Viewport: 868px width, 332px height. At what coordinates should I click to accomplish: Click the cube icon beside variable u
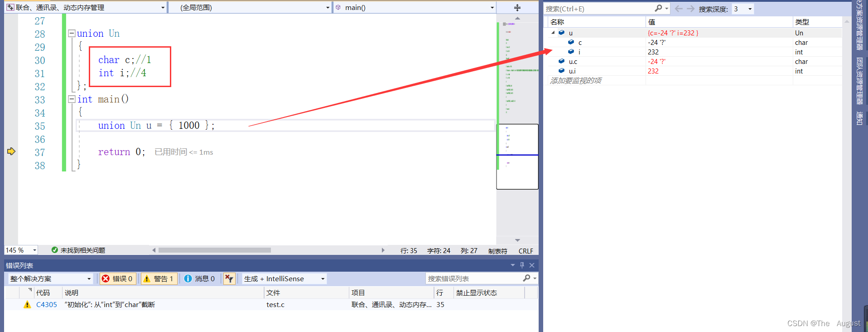[x=561, y=33]
